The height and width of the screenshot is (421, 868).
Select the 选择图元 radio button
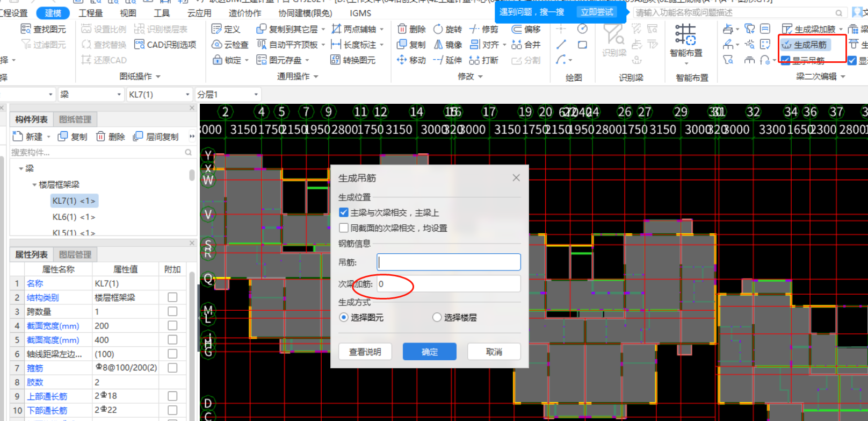pyautogui.click(x=344, y=317)
